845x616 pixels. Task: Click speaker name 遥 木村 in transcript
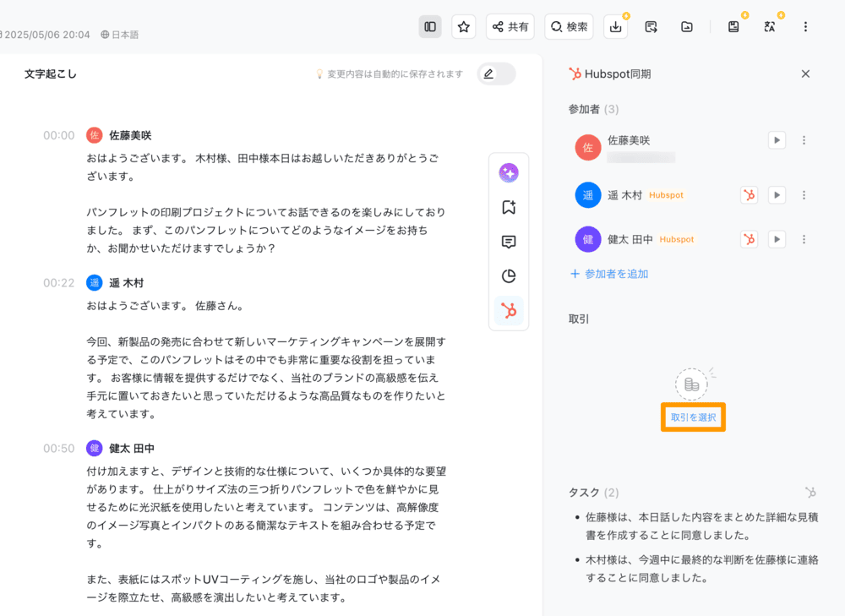(127, 283)
